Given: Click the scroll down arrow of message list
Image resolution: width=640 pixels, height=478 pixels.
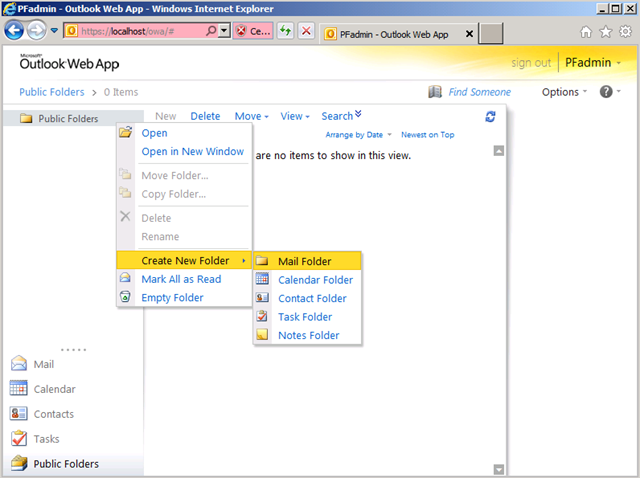Looking at the screenshot, I should pyautogui.click(x=498, y=469).
